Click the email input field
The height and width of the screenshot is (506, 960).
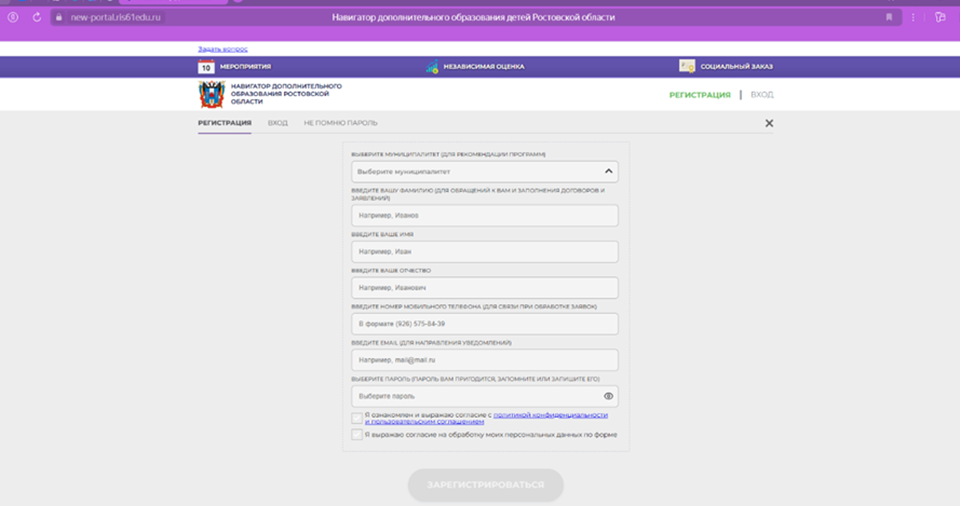484,360
